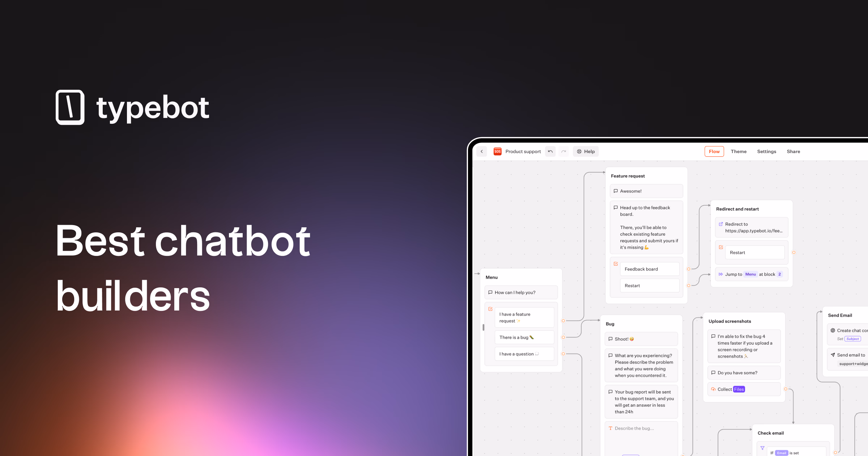Open the I'm able to fix the bug block
The image size is (868, 456).
744,346
